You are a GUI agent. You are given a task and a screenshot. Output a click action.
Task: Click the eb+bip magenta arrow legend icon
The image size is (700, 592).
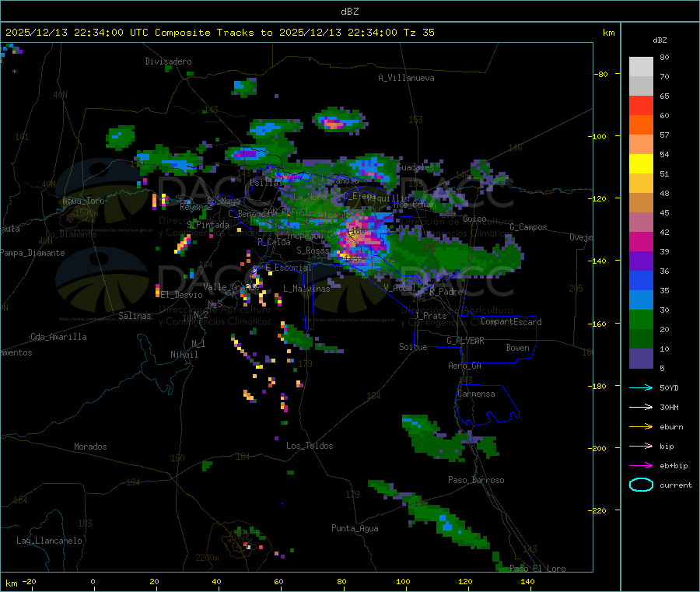641,466
